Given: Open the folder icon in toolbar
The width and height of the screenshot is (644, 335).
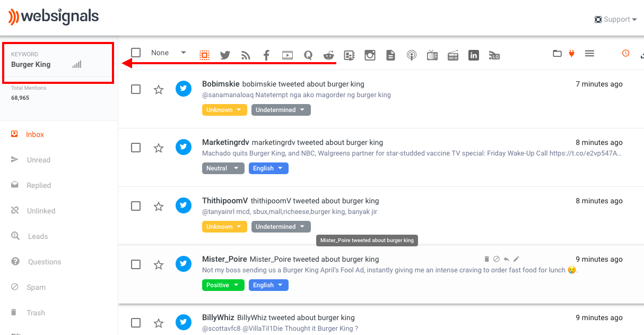Looking at the screenshot, I should pyautogui.click(x=557, y=53).
